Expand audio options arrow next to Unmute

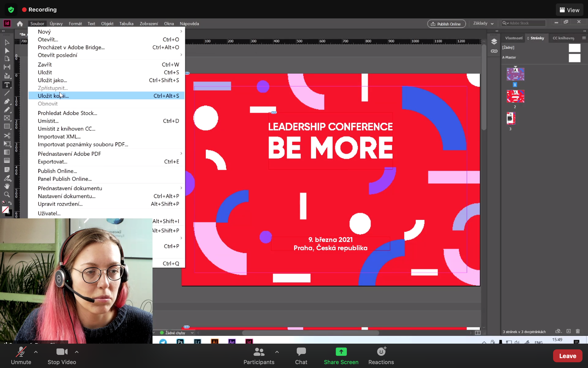pos(36,352)
